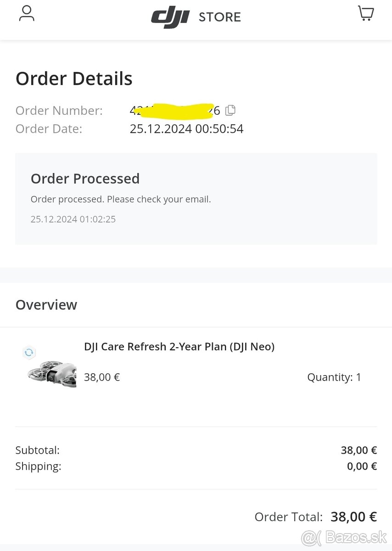392x551 pixels.
Task: Click the Order Total amount
Action: (353, 517)
